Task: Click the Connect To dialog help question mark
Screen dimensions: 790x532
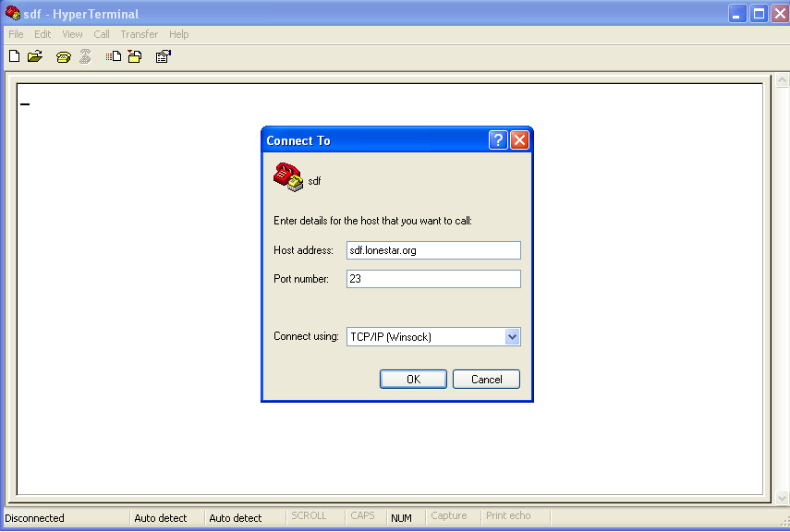Action: coord(497,139)
